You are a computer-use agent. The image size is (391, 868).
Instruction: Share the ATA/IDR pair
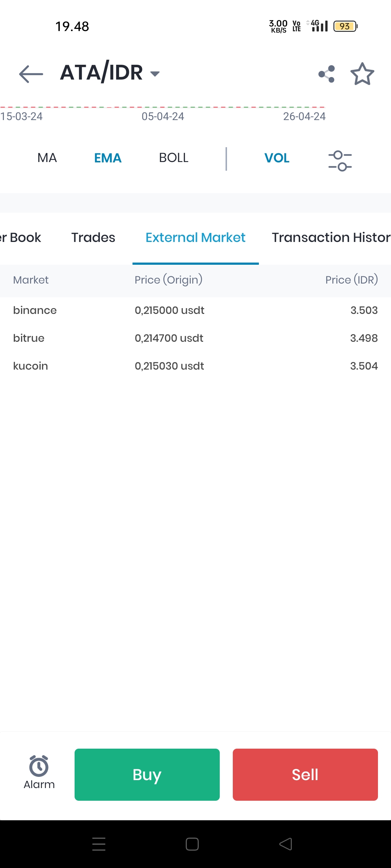(327, 74)
